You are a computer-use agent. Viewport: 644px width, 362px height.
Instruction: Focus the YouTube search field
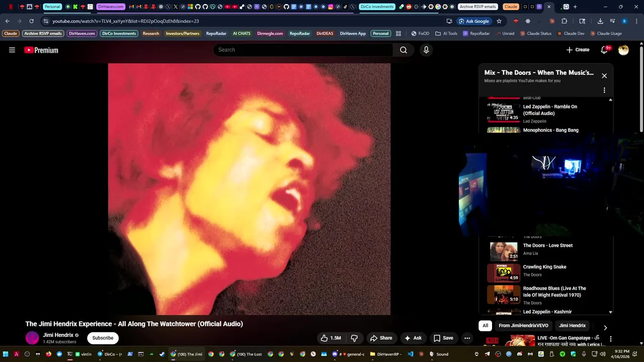tap(303, 50)
